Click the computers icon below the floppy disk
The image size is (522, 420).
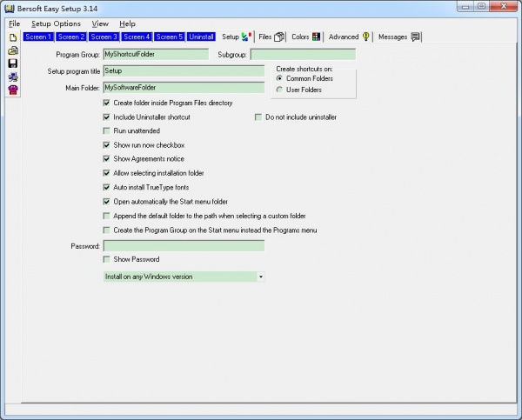[x=12, y=77]
